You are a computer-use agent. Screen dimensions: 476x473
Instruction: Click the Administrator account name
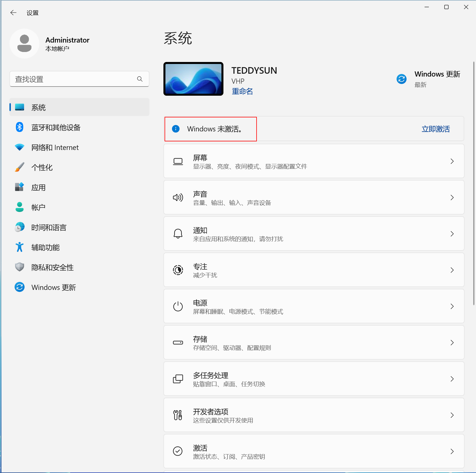(67, 40)
